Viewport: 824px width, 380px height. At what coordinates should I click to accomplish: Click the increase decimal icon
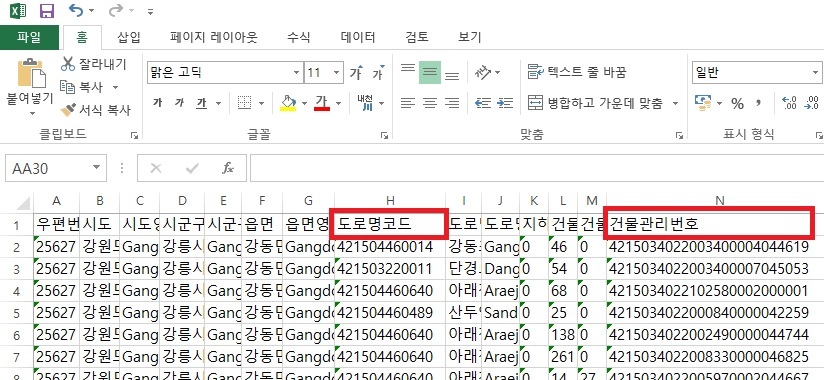click(x=789, y=103)
